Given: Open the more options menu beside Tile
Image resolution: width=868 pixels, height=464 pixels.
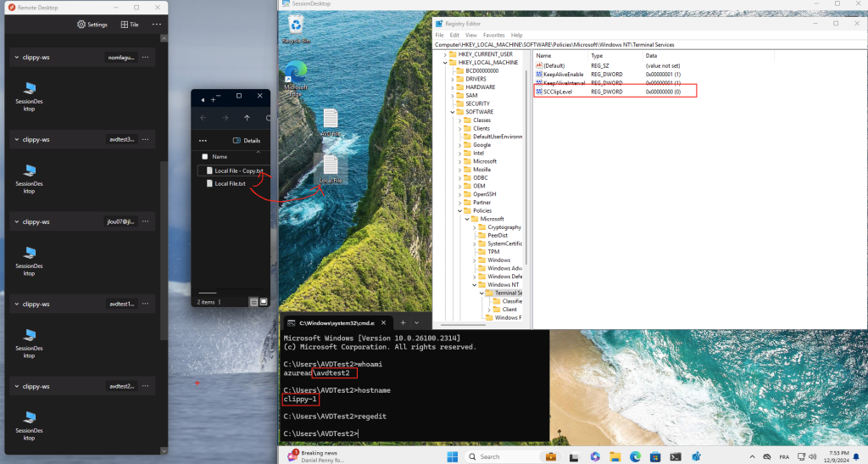Looking at the screenshot, I should coord(157,25).
